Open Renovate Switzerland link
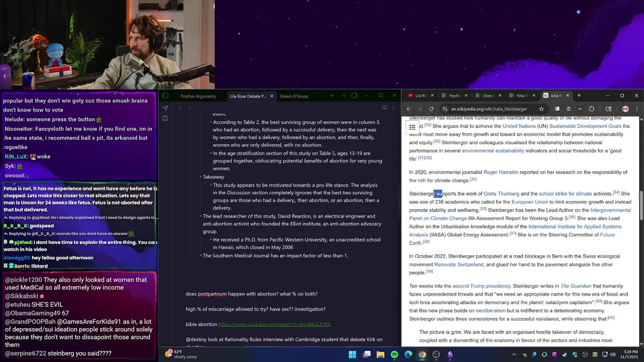Viewport: 644px width, 362px height. (458, 264)
